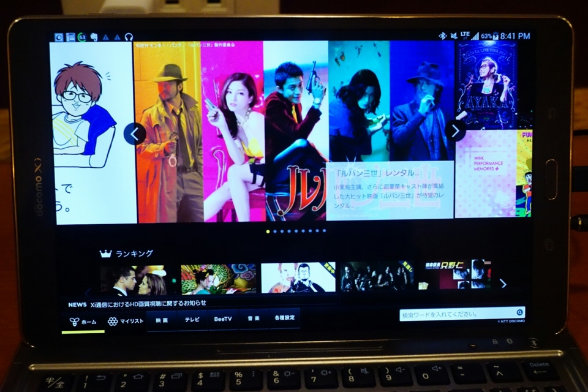
Task: Open the cartoon man with glasses banner
Action: pyautogui.click(x=94, y=132)
